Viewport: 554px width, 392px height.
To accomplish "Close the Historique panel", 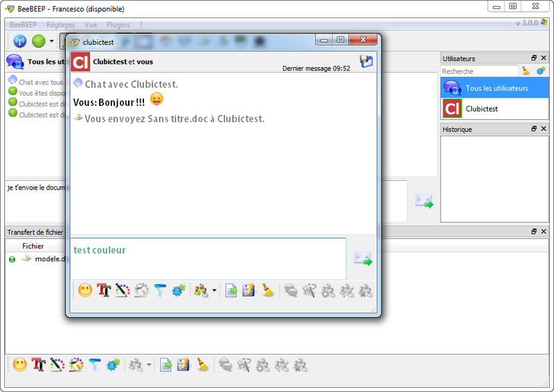I will click(x=544, y=129).
